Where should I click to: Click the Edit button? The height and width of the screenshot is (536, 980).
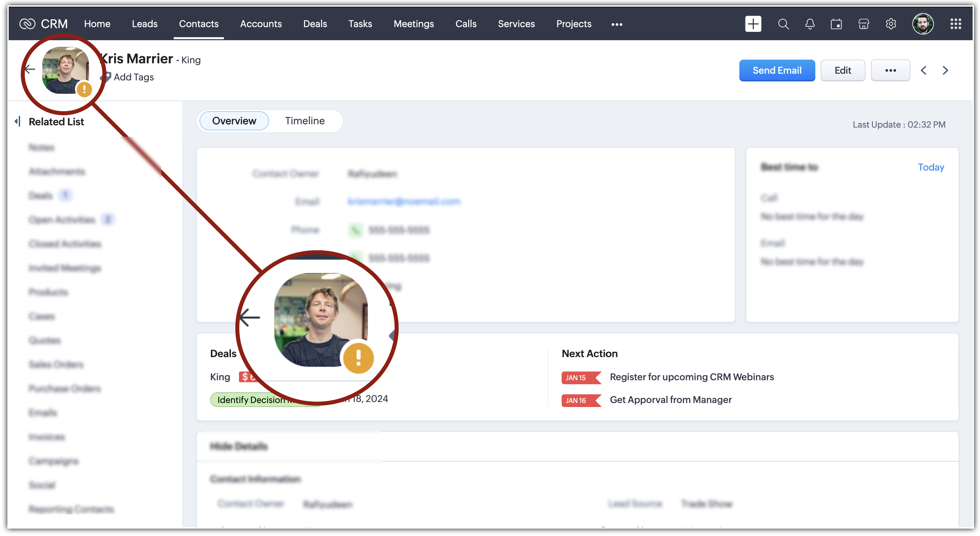[843, 70]
